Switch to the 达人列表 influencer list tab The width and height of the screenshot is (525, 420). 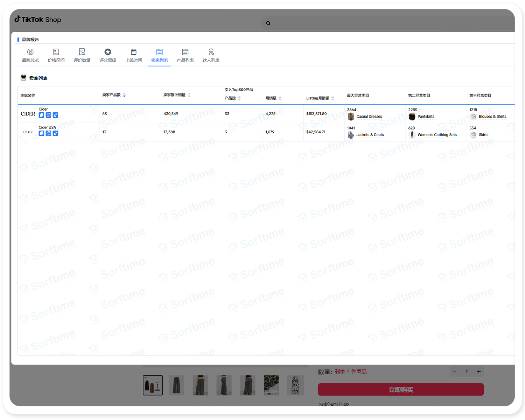point(211,56)
